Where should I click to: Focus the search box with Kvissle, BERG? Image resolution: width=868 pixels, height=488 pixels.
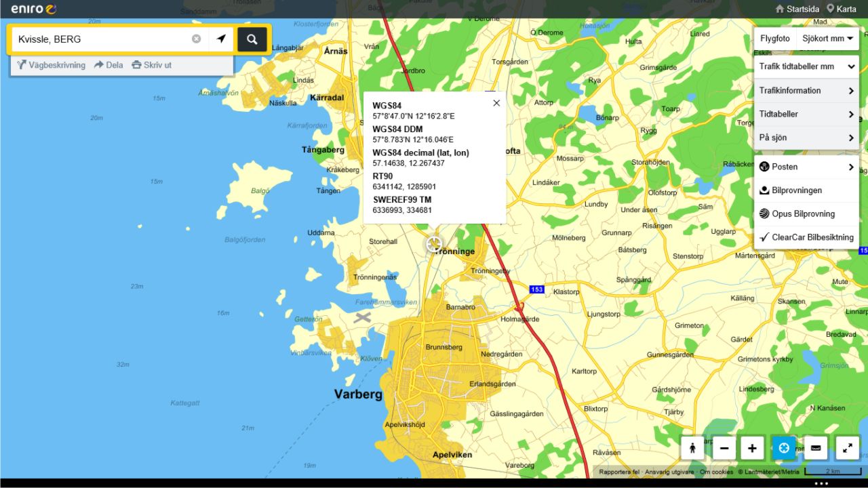[x=102, y=39]
